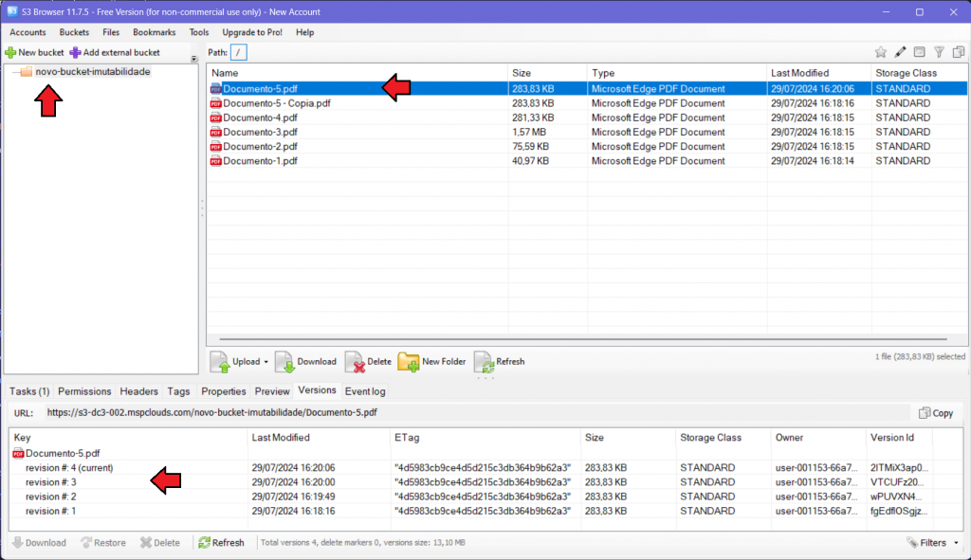Select the Versions tab
This screenshot has width=971, height=560.
tap(317, 390)
